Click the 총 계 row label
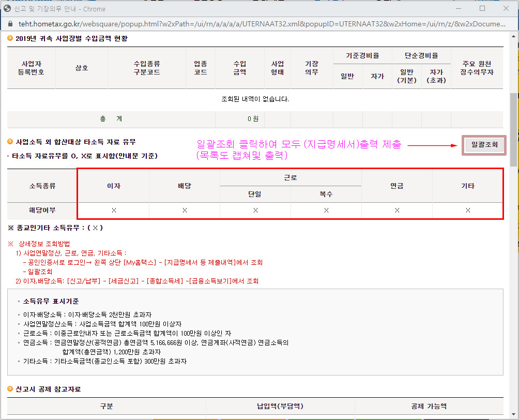Viewport: 519px width, 420px height. click(x=111, y=118)
